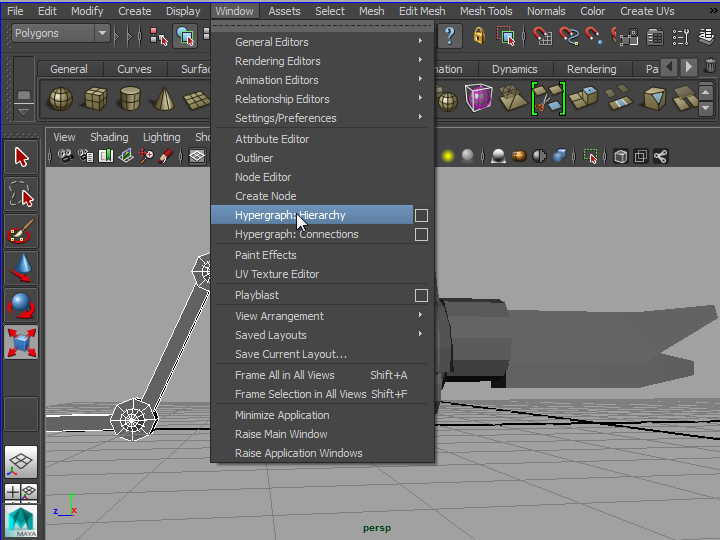Click the padlock icon in status line
The image size is (720, 540).
pos(479,36)
